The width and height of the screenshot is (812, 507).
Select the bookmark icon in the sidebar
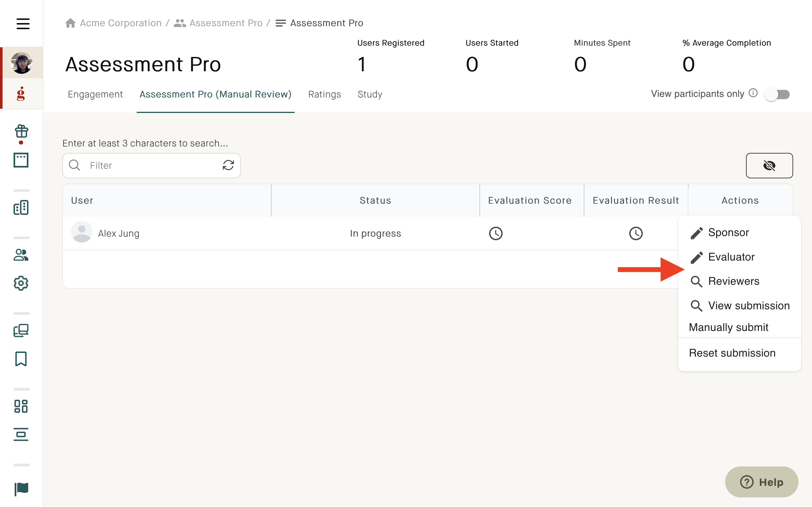pyautogui.click(x=21, y=359)
